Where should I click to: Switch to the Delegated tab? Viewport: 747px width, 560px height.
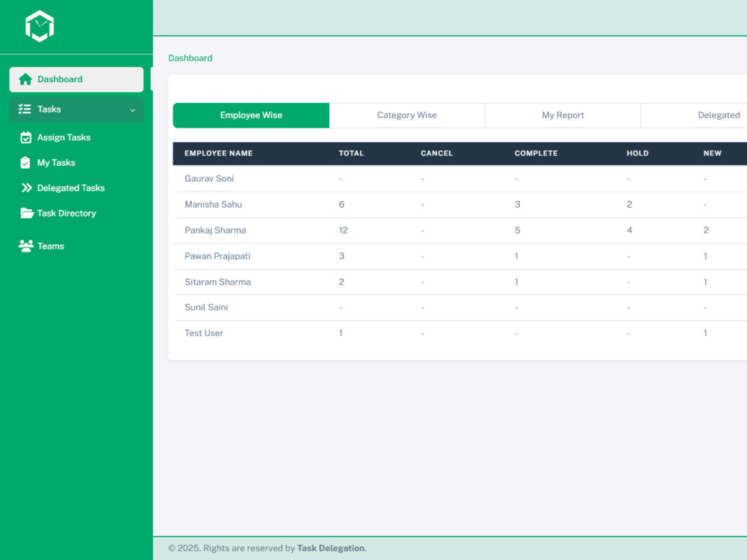694,115
